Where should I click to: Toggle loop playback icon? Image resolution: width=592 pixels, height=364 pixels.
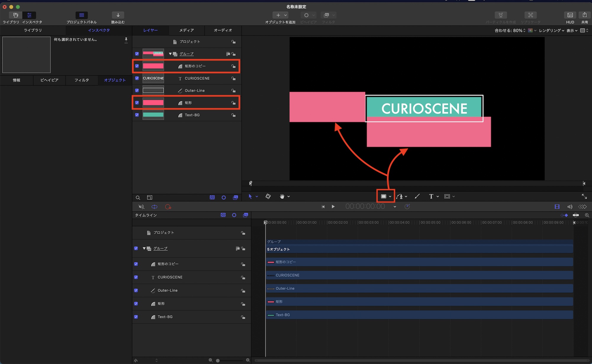pos(154,207)
